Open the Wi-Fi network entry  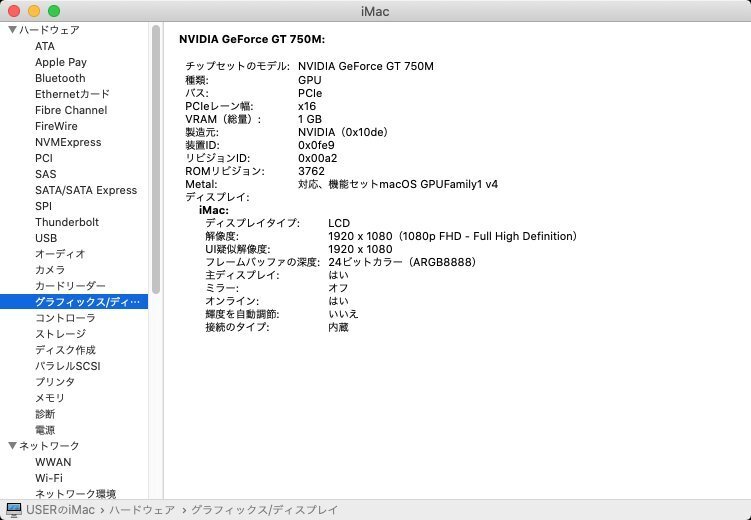(x=49, y=478)
